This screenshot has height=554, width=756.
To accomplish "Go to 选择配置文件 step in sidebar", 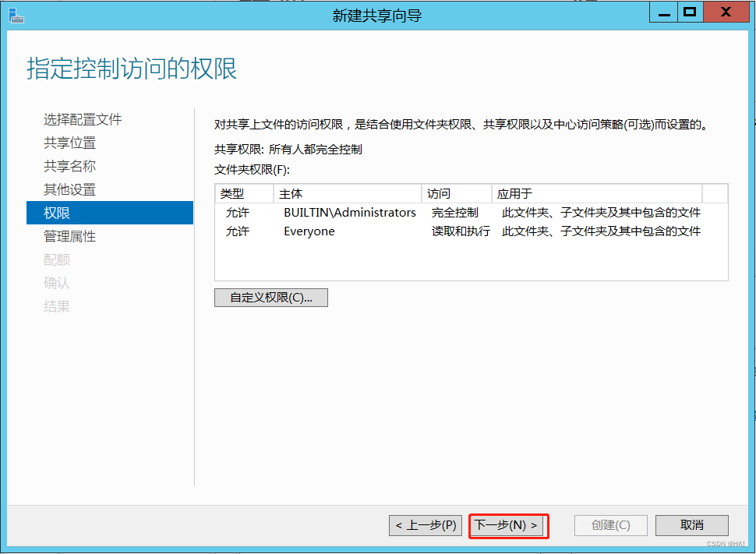I will pos(83,119).
